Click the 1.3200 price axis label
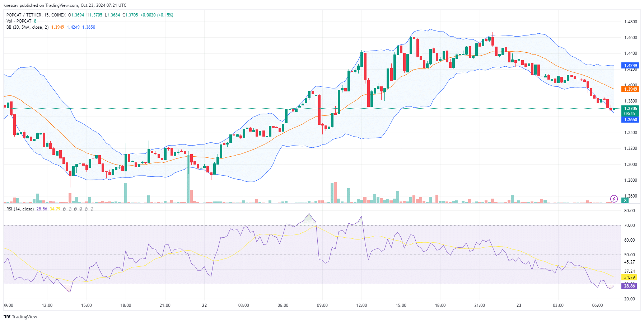Screen dimensions: 644x323 [x=631, y=148]
